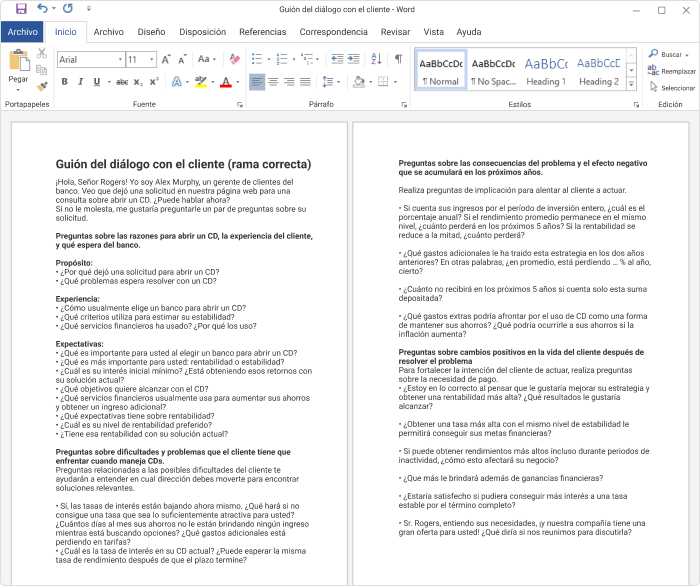Save the document with the floppy disk icon
700x586 pixels.
pyautogui.click(x=21, y=8)
